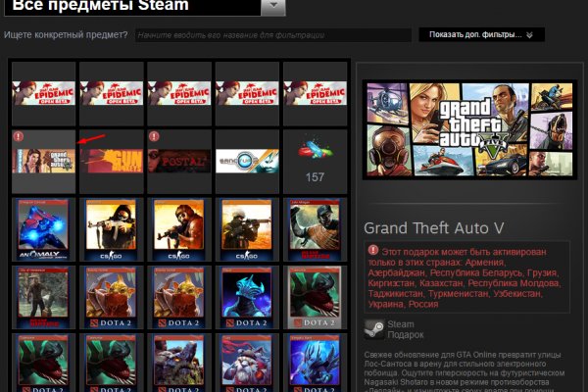Viewport: 588px width, 392px height.
Task: Select the Grand Theft Auto V gift item
Action: 43,160
